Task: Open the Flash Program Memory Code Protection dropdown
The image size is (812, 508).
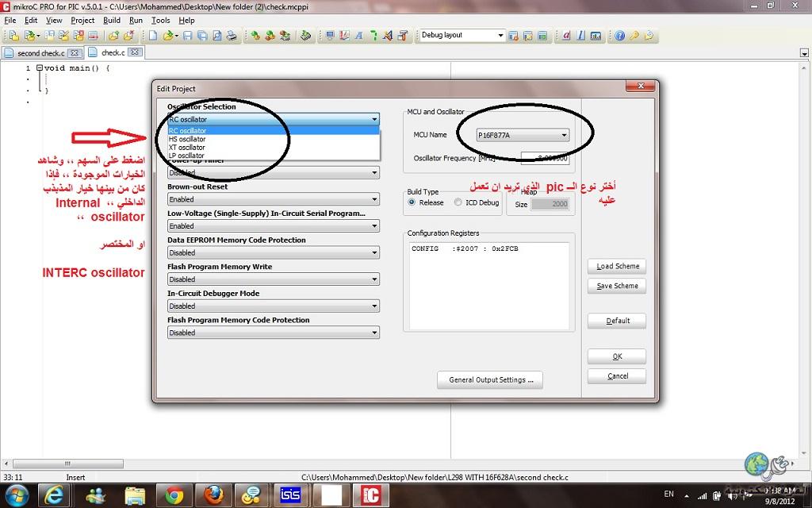Action: coord(274,333)
